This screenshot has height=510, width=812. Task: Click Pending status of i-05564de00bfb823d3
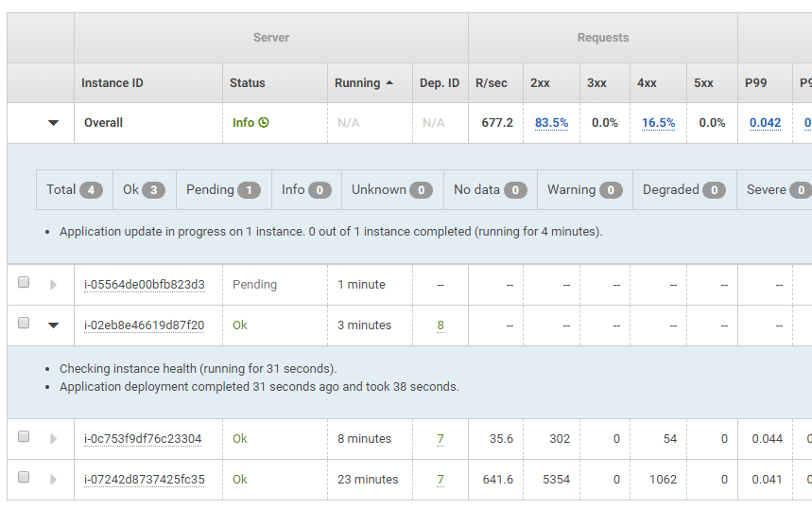255,285
